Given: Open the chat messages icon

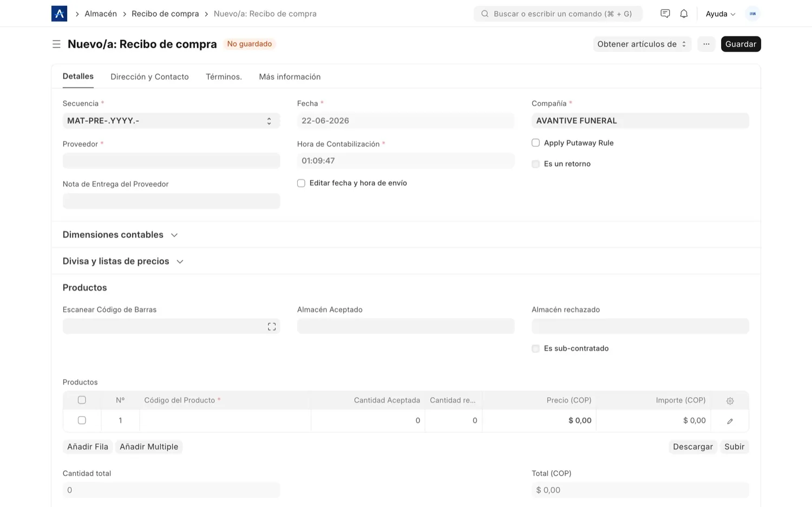Looking at the screenshot, I should (665, 14).
